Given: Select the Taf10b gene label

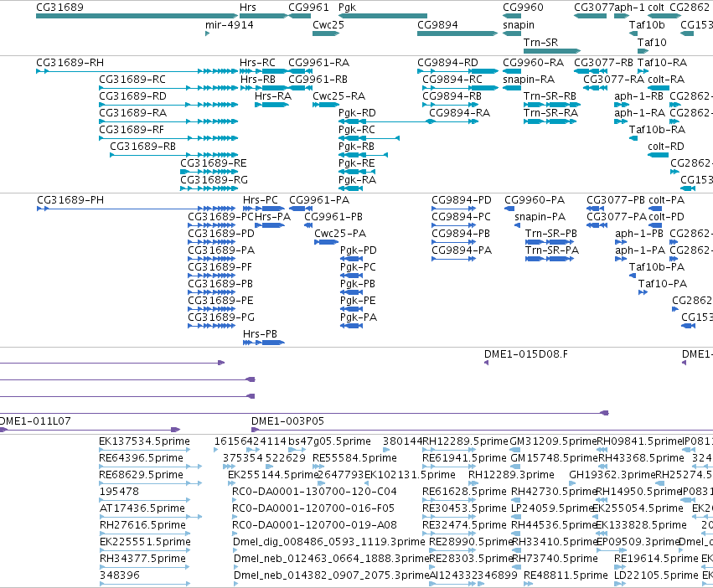Looking at the screenshot, I should click(647, 25).
